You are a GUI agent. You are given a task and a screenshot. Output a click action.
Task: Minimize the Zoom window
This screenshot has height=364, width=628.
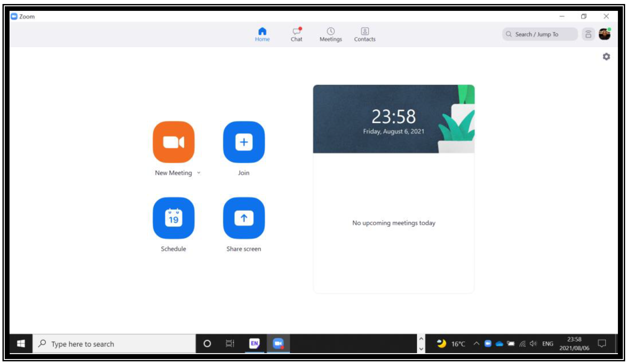tap(562, 16)
